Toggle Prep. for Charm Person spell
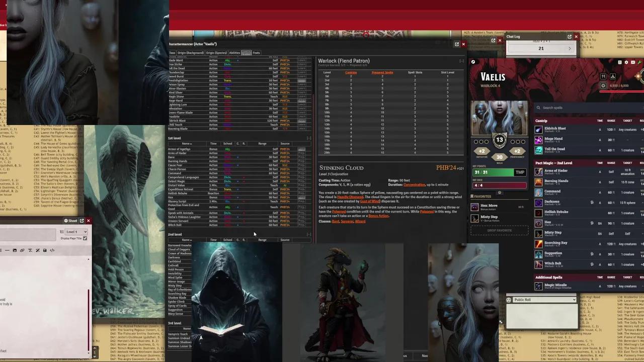Screen dimensions: 644x362 click(301, 169)
